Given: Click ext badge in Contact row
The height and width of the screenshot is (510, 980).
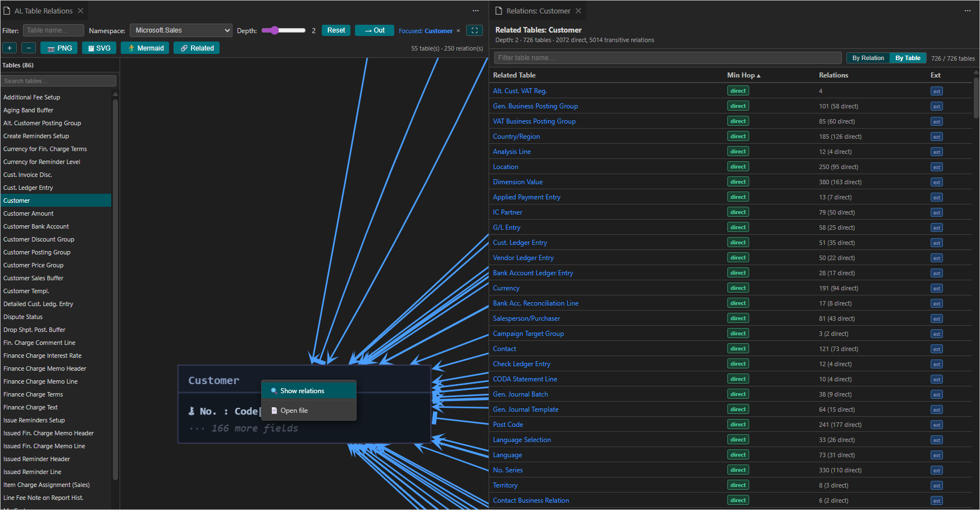Looking at the screenshot, I should pyautogui.click(x=936, y=349).
